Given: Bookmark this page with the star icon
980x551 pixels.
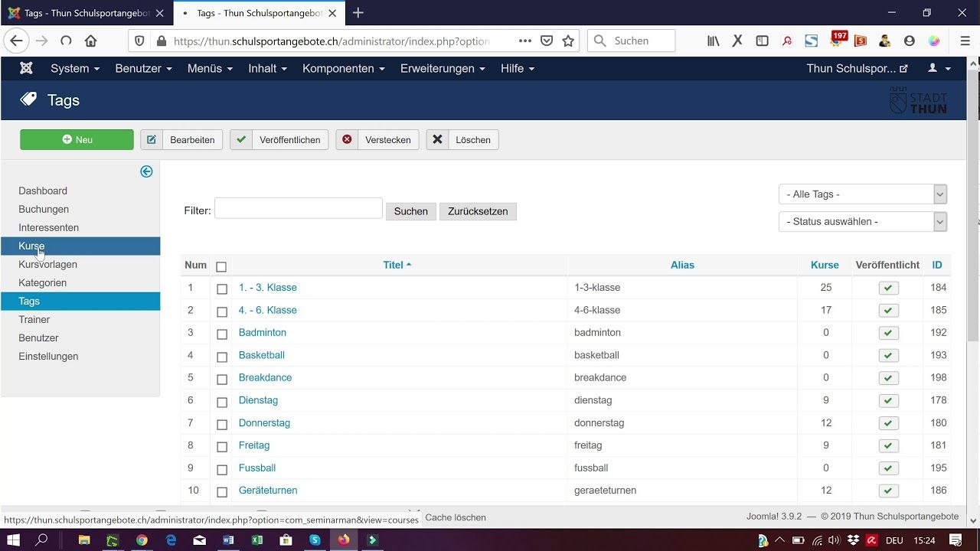Looking at the screenshot, I should click(x=568, y=41).
